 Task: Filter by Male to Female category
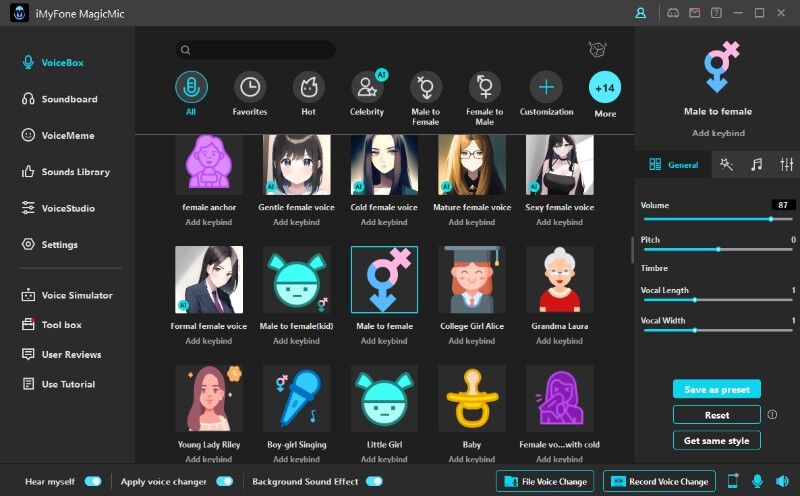coord(426,87)
